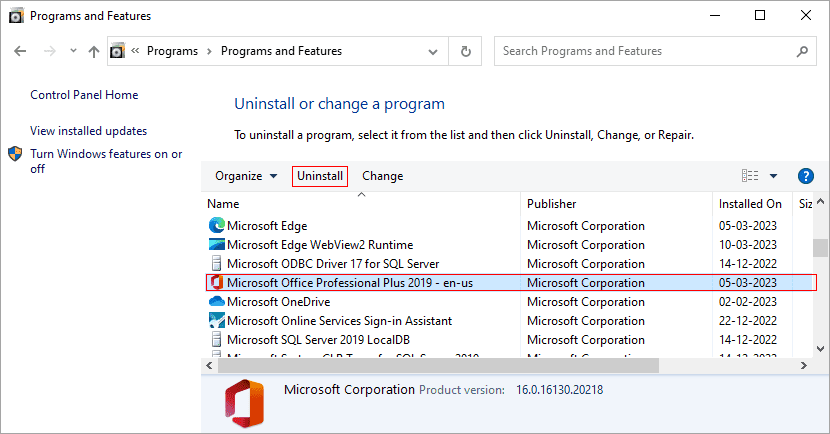Expand recent locations dropdown arrow
Viewport: 830px width, 434px height.
point(73,51)
